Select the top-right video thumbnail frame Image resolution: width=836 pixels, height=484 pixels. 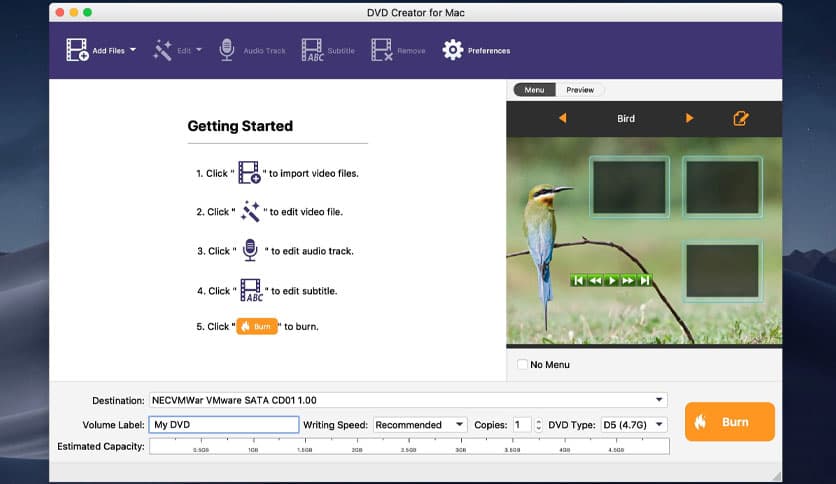pyautogui.click(x=722, y=187)
